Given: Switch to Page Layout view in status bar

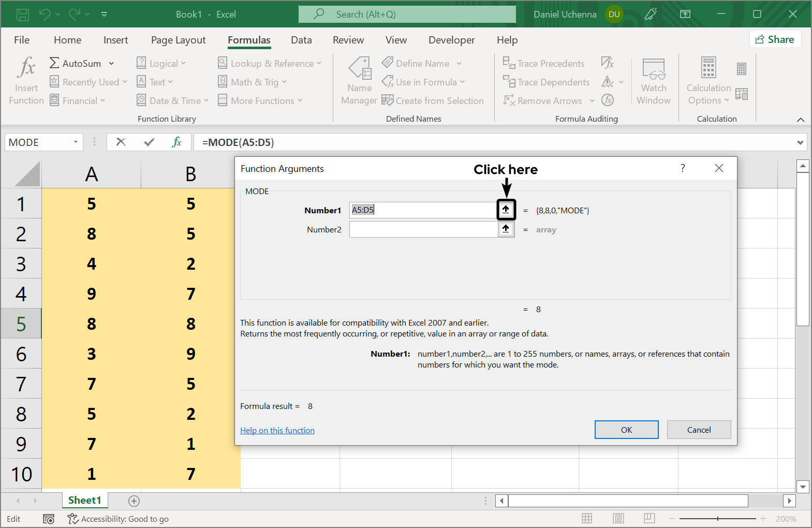Looking at the screenshot, I should click(618, 519).
